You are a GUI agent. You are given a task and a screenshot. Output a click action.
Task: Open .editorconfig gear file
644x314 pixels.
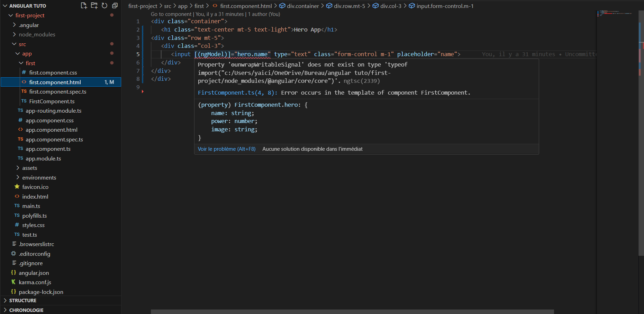[34, 254]
